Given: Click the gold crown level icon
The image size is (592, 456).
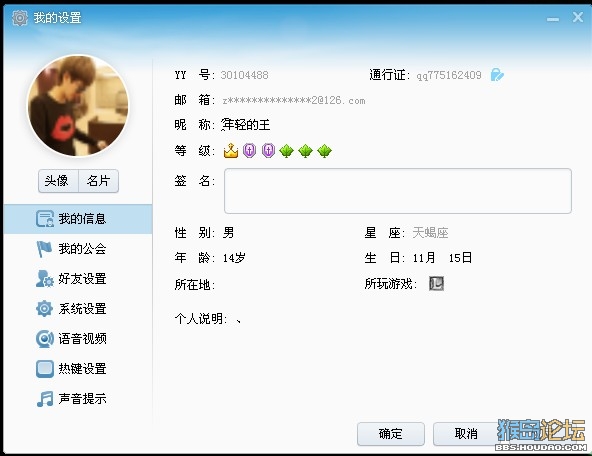Looking at the screenshot, I should [x=231, y=151].
